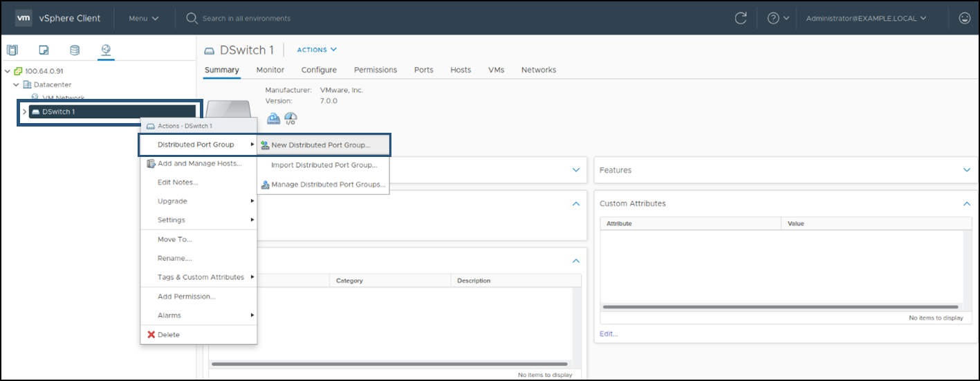Image resolution: width=980 pixels, height=381 pixels.
Task: Click the Manage Distributed Port Groups icon
Action: (265, 185)
